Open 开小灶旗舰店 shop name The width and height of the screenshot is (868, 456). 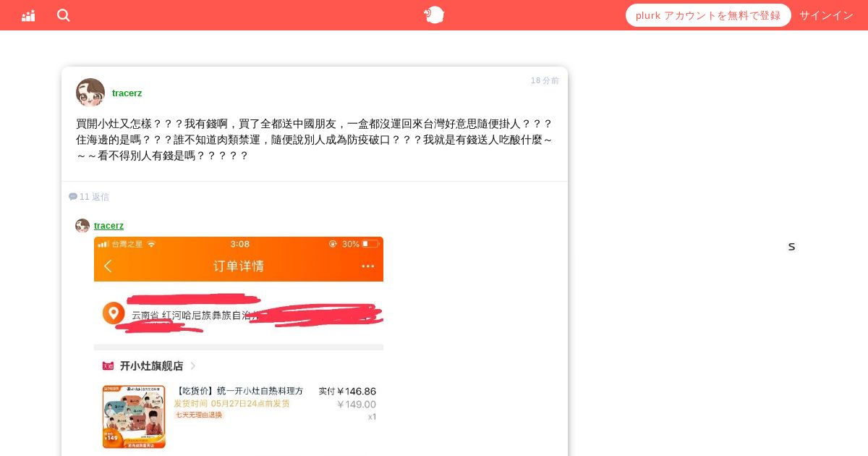(151, 366)
